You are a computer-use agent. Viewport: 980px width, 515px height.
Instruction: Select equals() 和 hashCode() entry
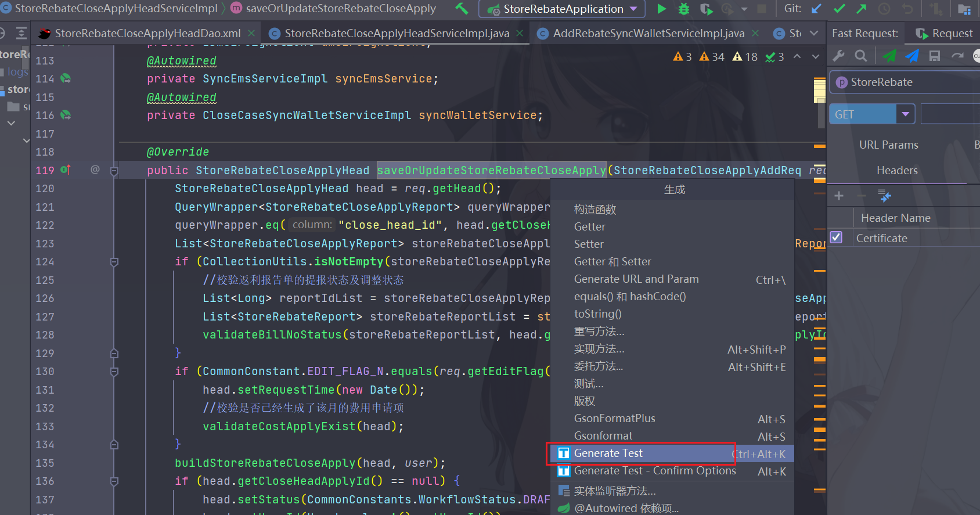(672, 296)
